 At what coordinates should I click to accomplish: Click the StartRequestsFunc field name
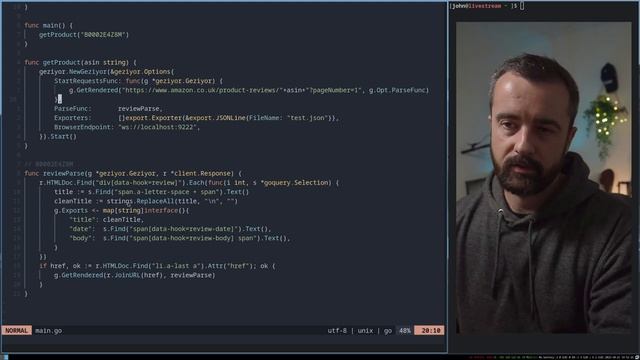tap(86, 81)
